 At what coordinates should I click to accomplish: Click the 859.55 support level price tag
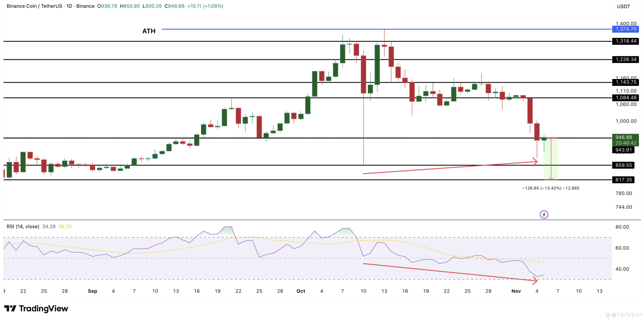(x=623, y=165)
